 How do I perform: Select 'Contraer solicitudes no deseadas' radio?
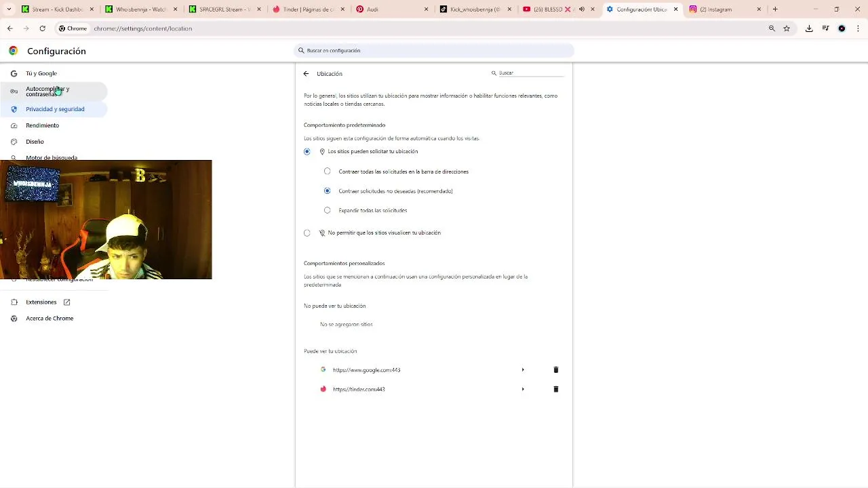point(328,191)
